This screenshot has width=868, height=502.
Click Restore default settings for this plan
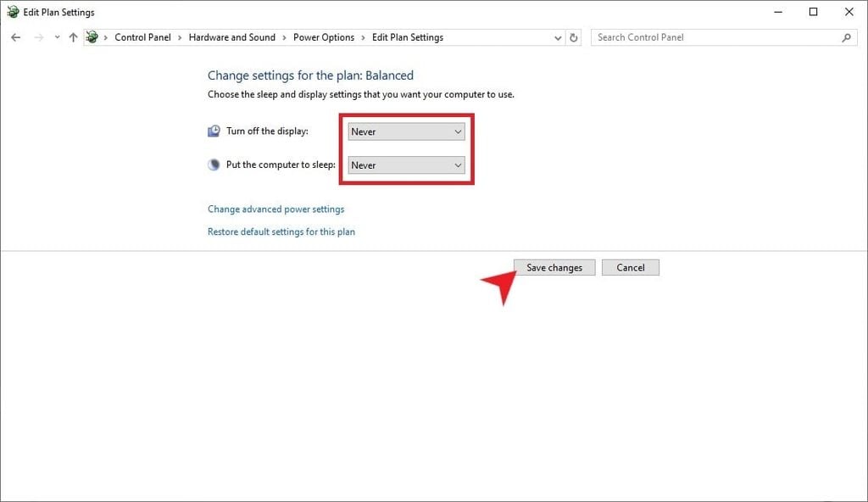(x=281, y=231)
